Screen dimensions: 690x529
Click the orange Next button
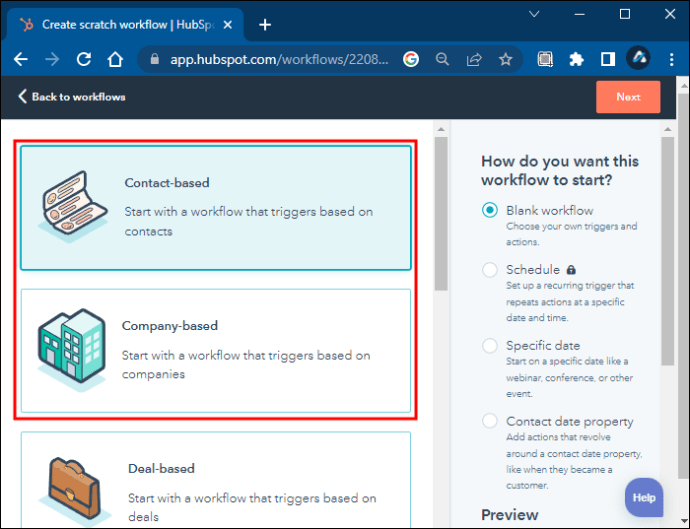(x=628, y=97)
